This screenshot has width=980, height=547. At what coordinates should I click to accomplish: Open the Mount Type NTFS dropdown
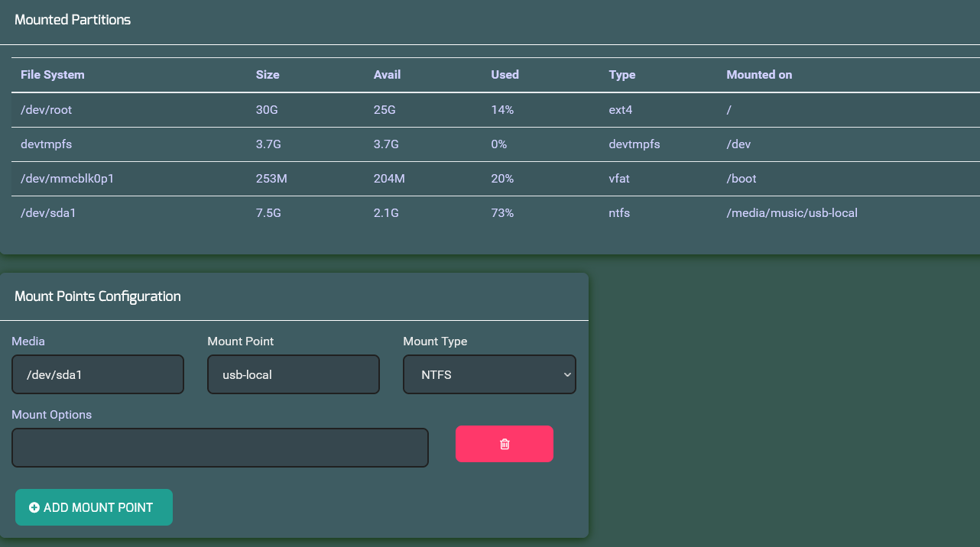[489, 374]
